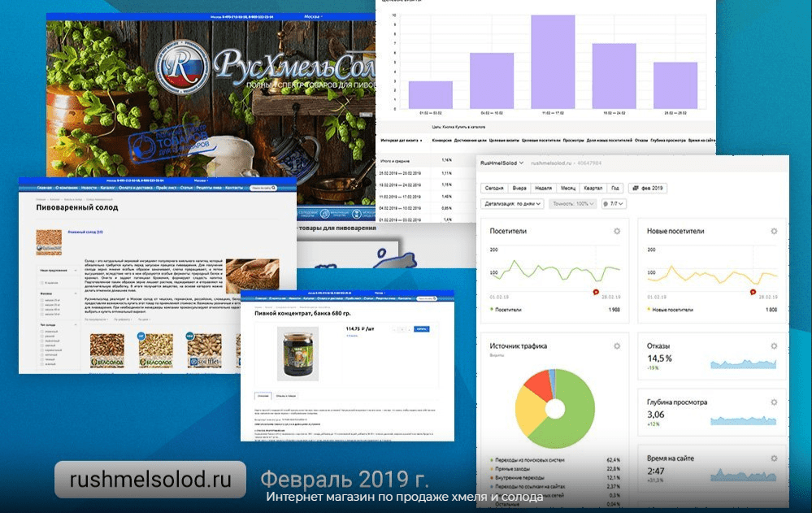
Task: Click red annotation marker on Посетители chart
Action: tap(596, 292)
